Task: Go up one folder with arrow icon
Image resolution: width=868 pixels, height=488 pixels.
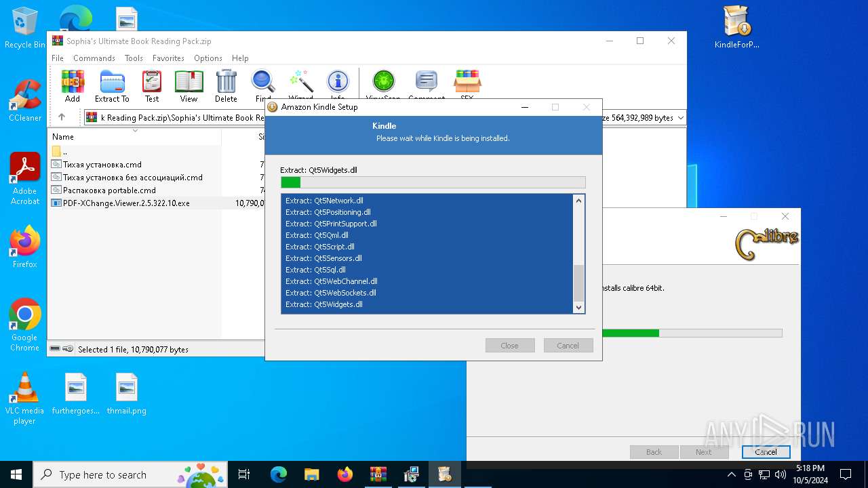Action: tap(62, 117)
